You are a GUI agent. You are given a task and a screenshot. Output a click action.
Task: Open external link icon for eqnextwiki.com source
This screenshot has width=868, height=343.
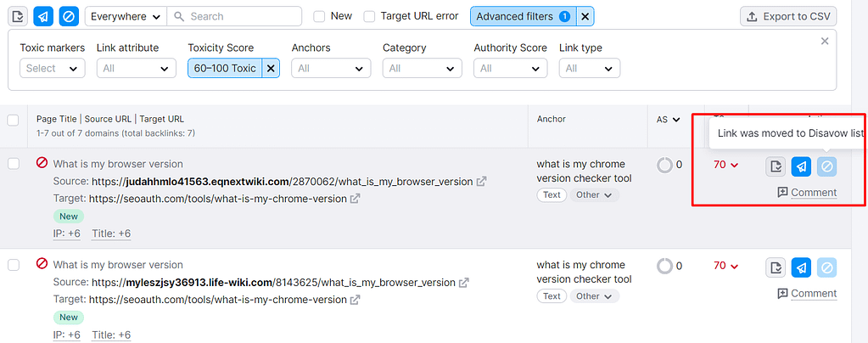pos(482,181)
